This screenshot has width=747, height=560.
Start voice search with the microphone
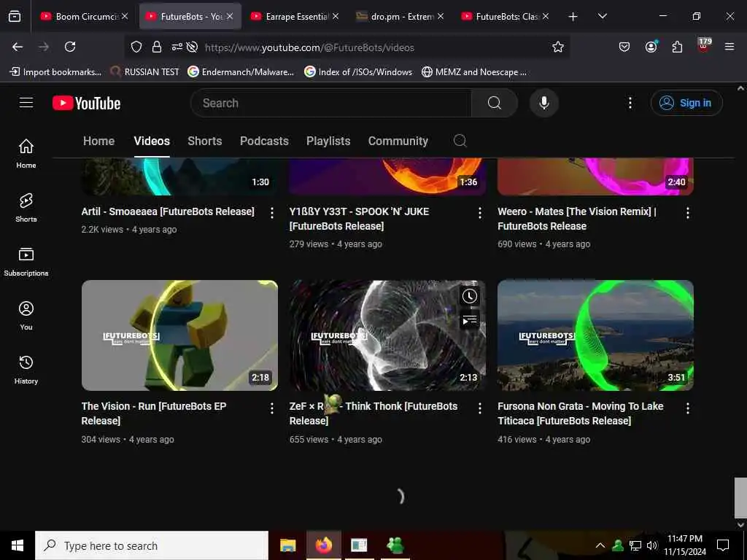pos(543,103)
